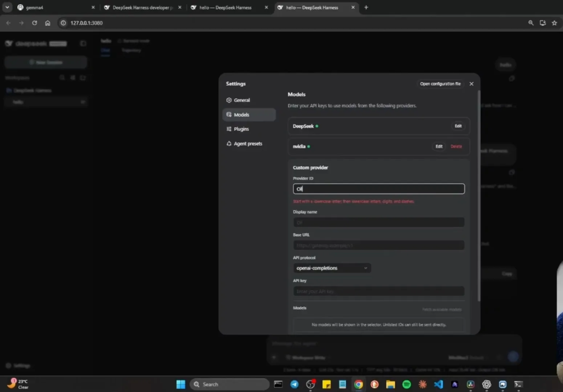Click the Custom provider heading text
The width and height of the screenshot is (563, 392).
310,168
